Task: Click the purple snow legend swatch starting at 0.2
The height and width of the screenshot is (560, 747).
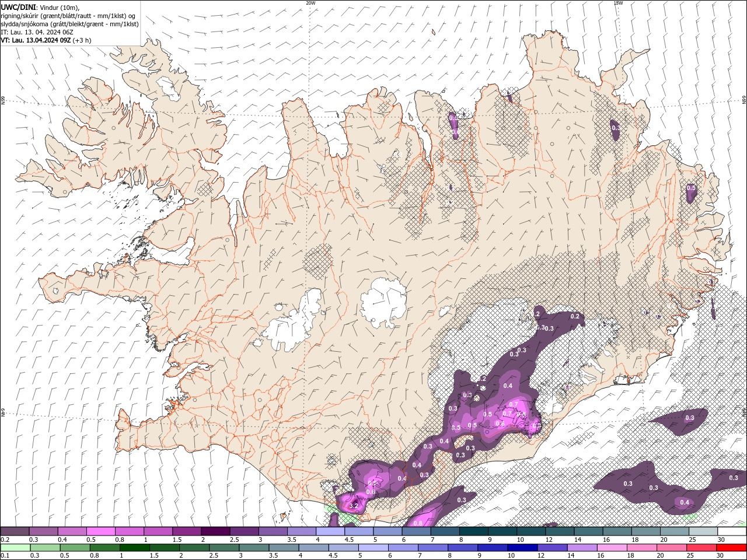Action: click(15, 531)
